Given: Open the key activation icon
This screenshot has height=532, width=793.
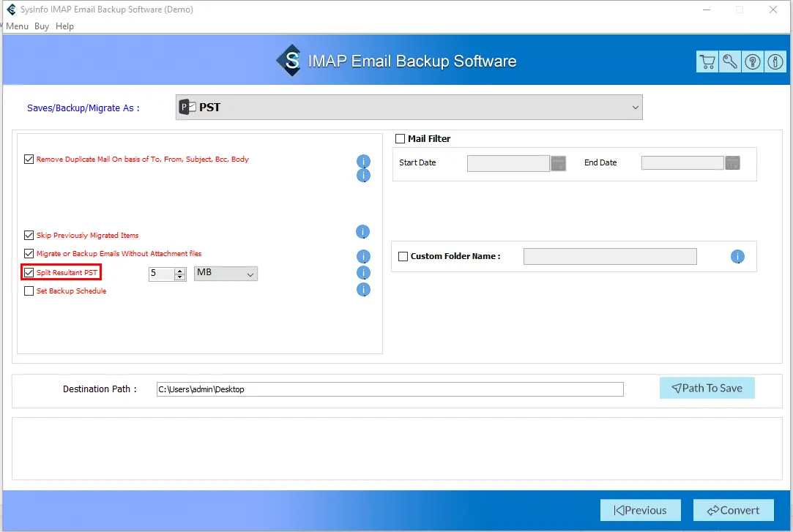Looking at the screenshot, I should coord(730,62).
